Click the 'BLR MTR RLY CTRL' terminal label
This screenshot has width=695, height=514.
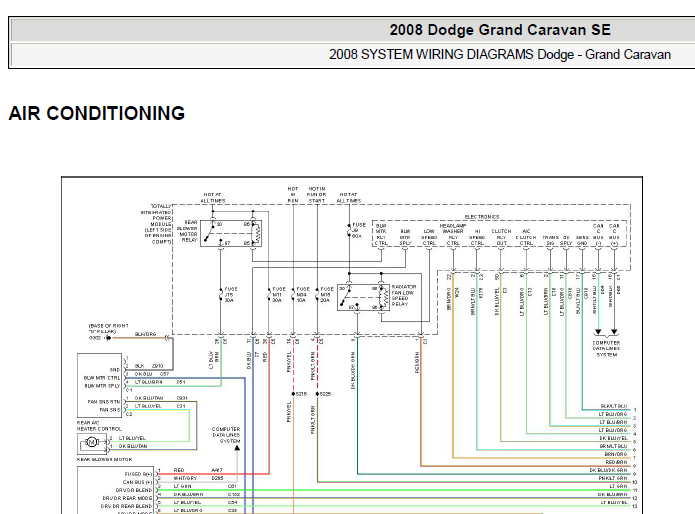click(x=381, y=234)
